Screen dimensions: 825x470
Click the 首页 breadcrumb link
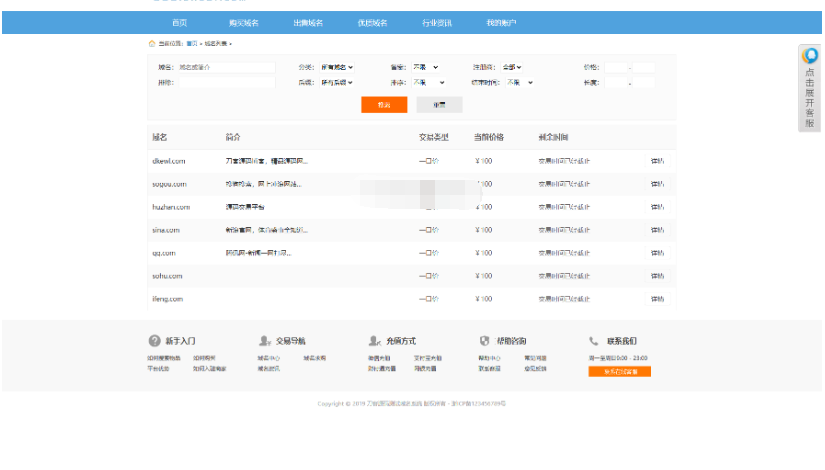pyautogui.click(x=192, y=44)
